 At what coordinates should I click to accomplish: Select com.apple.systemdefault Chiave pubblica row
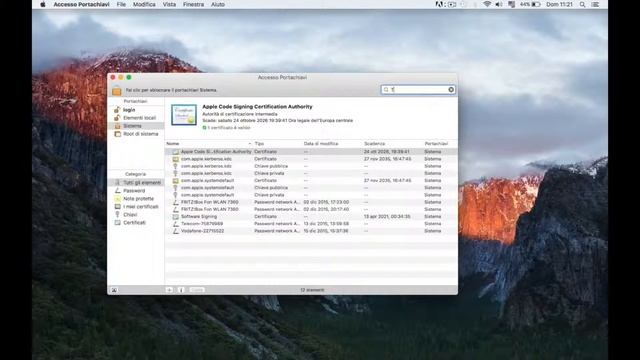[x=311, y=188]
